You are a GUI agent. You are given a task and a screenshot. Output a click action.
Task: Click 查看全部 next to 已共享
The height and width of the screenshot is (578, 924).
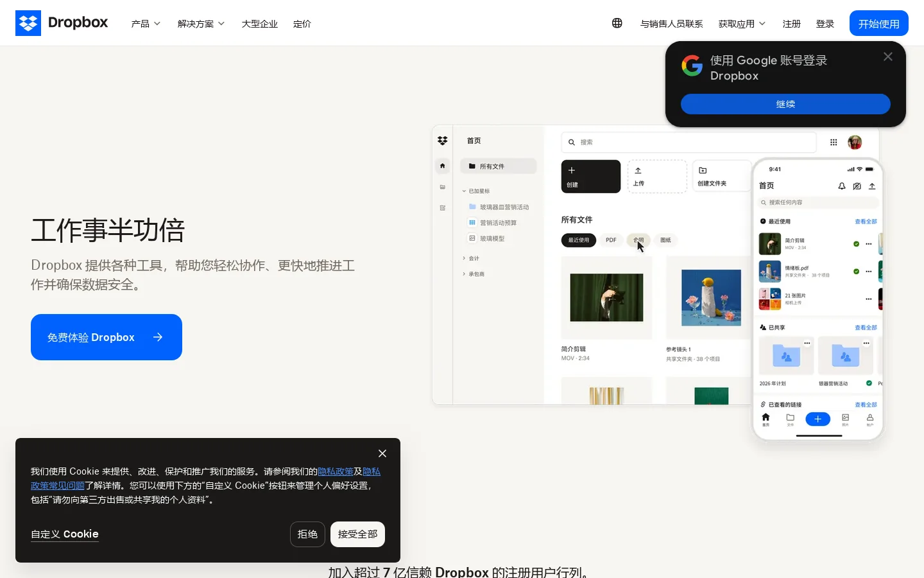click(x=866, y=328)
